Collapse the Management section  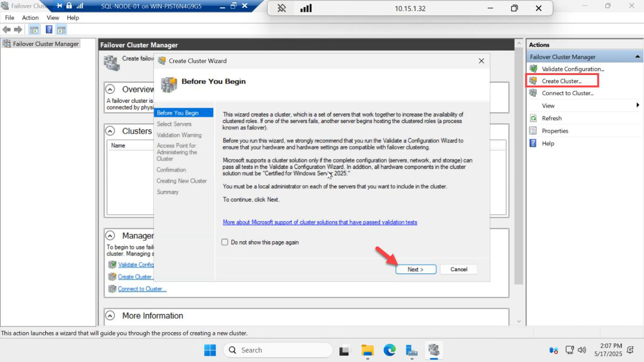[x=111, y=235]
